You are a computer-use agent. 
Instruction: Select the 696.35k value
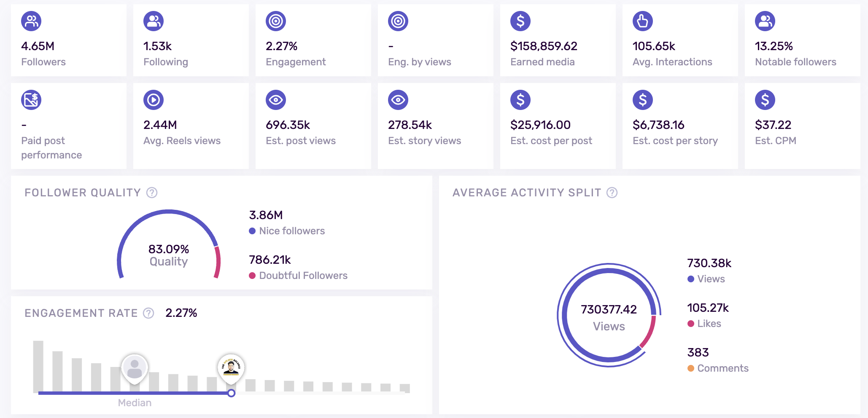point(288,125)
